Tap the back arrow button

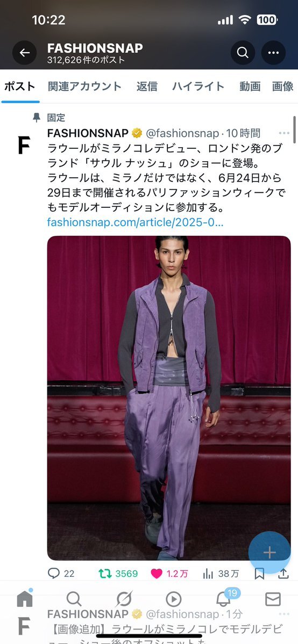[x=24, y=53]
